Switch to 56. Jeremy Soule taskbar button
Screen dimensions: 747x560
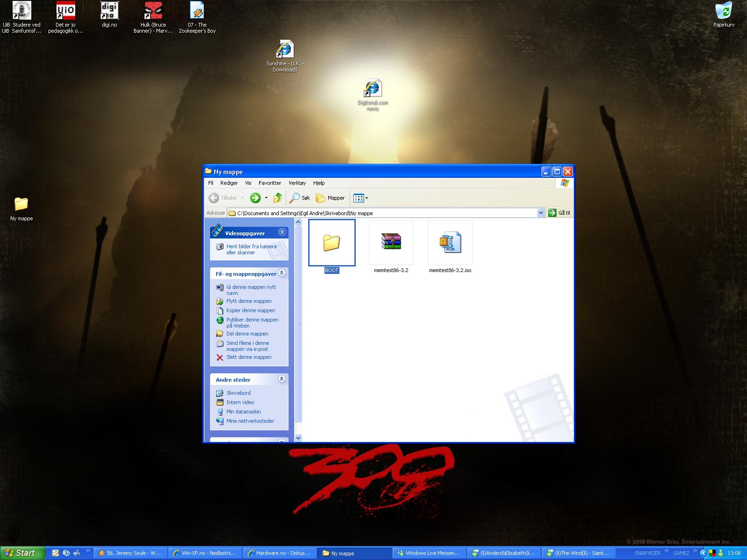tap(130, 553)
